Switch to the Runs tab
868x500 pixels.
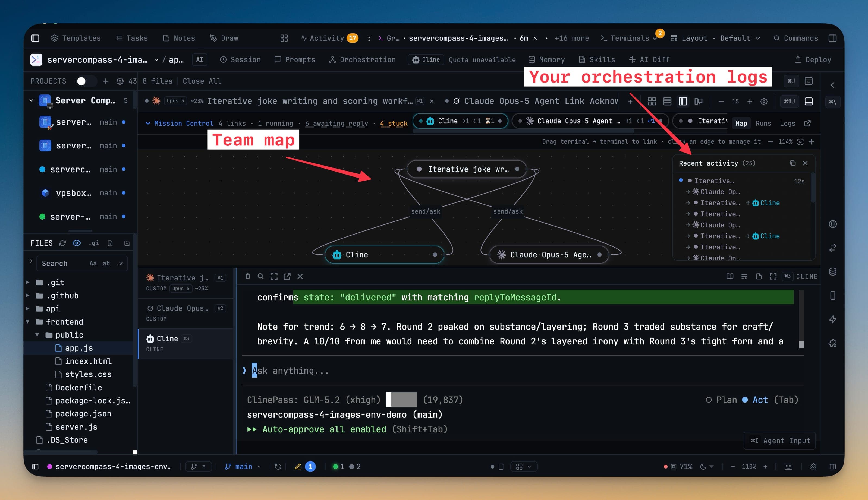[x=763, y=123]
